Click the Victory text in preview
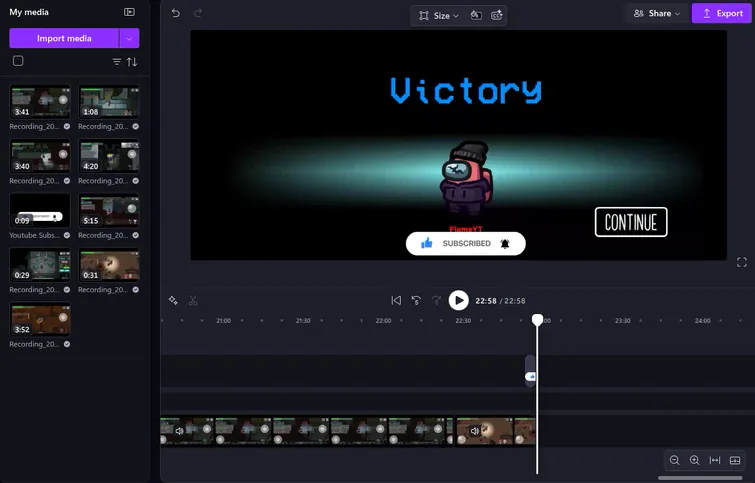The width and height of the screenshot is (755, 483). click(x=466, y=91)
